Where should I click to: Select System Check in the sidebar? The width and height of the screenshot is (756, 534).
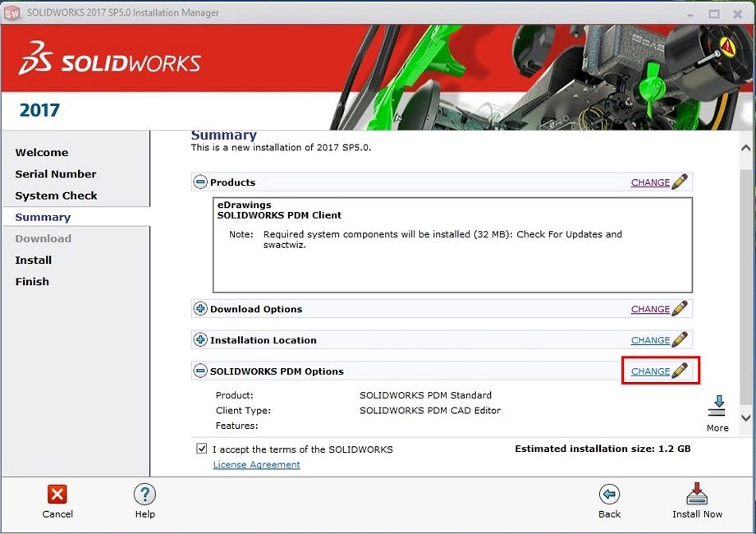pyautogui.click(x=56, y=196)
